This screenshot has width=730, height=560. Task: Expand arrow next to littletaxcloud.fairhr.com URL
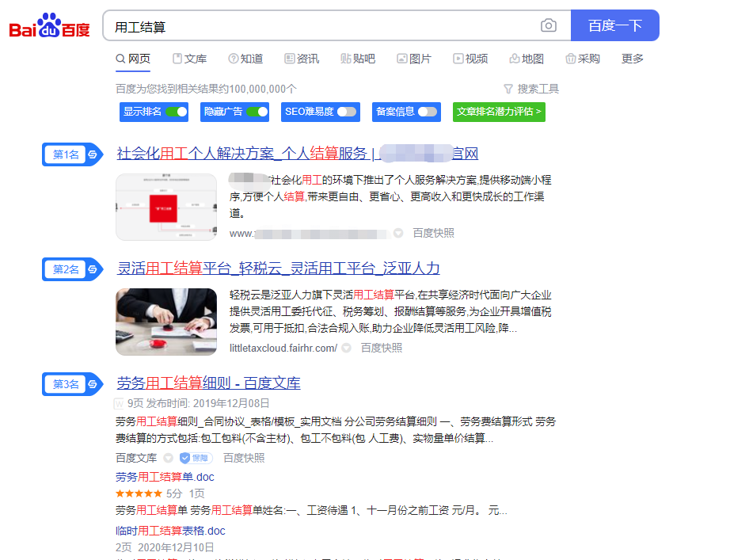coord(346,348)
